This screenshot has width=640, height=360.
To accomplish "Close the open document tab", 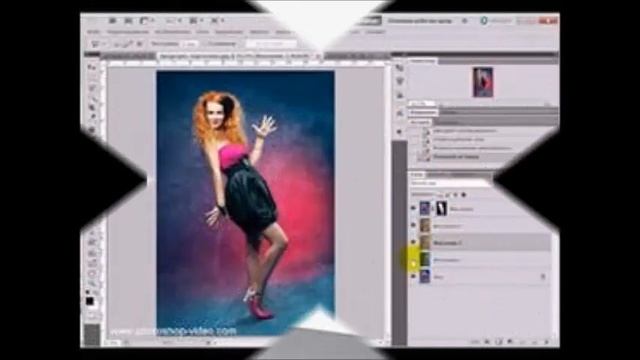I will pos(317,56).
